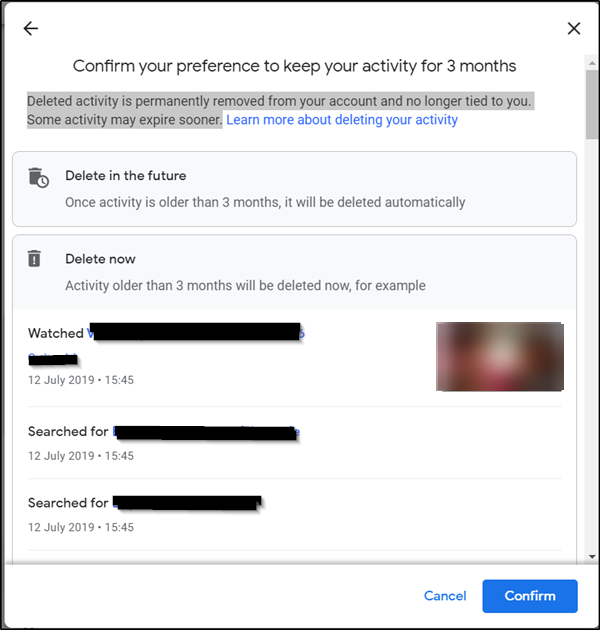Click the second Searched for entry

[x=144, y=503]
